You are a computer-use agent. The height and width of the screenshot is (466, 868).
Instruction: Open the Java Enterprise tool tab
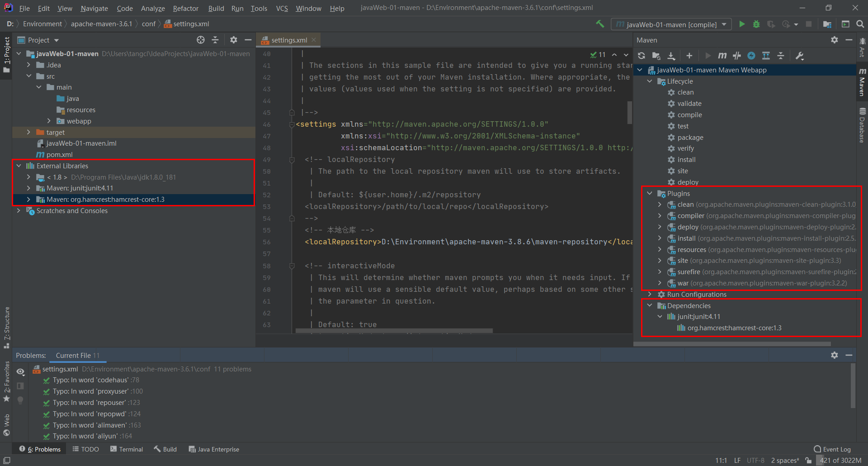tap(214, 449)
